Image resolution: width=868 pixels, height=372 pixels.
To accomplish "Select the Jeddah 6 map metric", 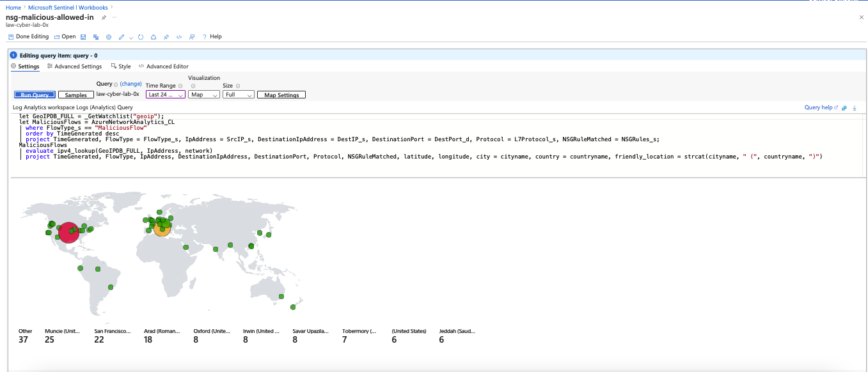I will [x=458, y=336].
